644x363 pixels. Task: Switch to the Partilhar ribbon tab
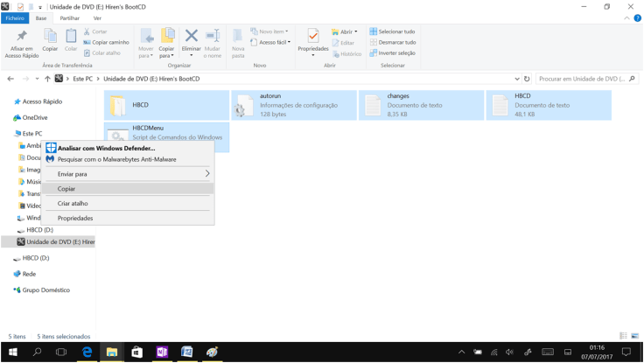click(x=69, y=17)
